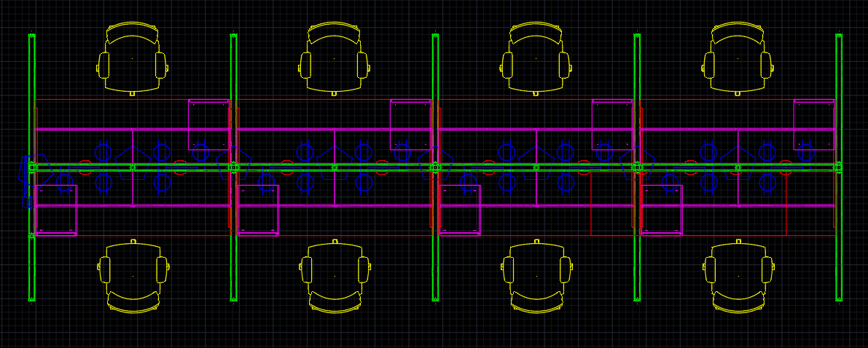Select third yellow chair in top row
Screen dimensions: 868x348
point(536,59)
